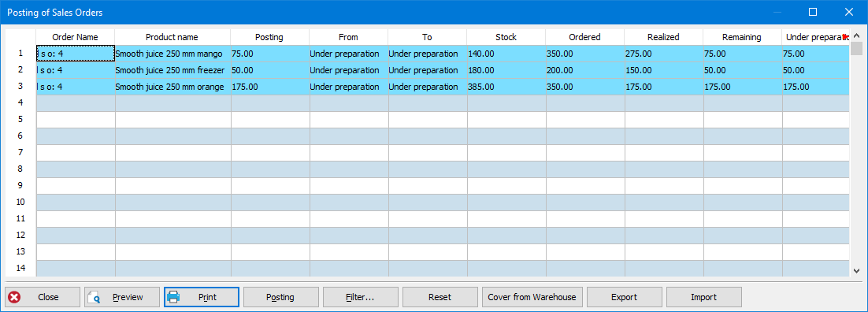Click the Under preparation column header
Image resolution: width=868 pixels, height=312 pixels.
click(x=815, y=37)
